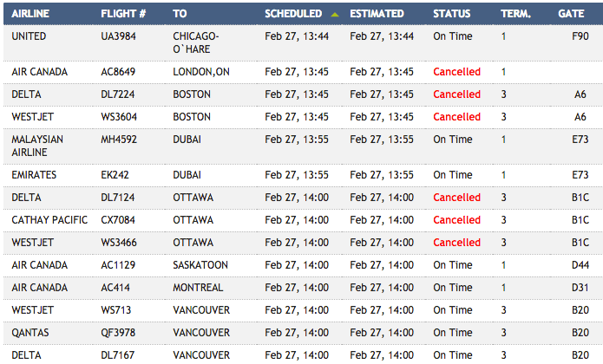Click the GATE column header
This screenshot has height=364, width=603.
click(x=571, y=14)
